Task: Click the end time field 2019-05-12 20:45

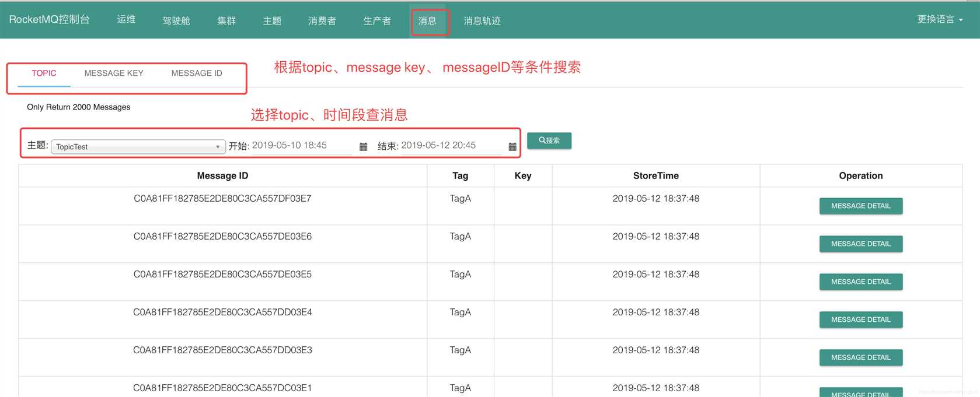Action: pos(451,146)
